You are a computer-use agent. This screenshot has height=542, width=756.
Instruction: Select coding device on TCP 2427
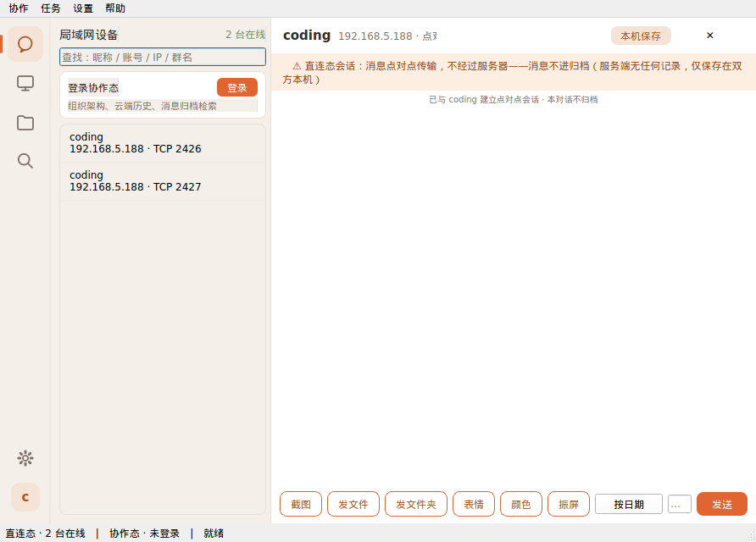coord(163,181)
